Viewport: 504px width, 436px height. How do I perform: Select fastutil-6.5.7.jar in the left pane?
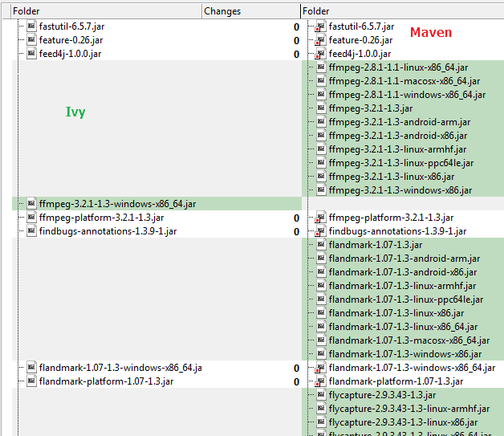point(71,26)
